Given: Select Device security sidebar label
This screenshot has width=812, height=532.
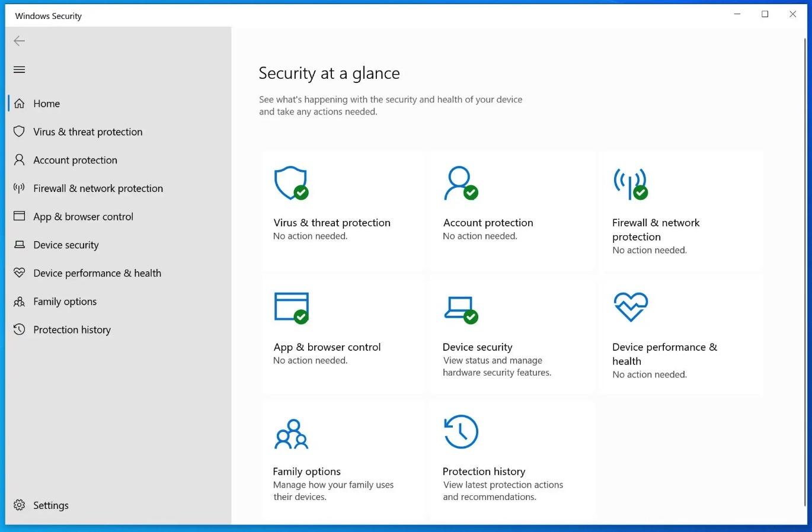Looking at the screenshot, I should tap(66, 245).
